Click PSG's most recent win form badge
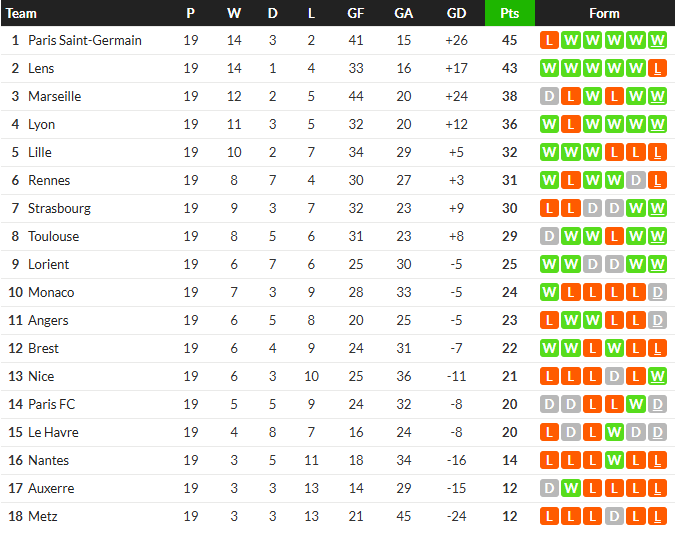This screenshot has width=678, height=538. point(657,41)
